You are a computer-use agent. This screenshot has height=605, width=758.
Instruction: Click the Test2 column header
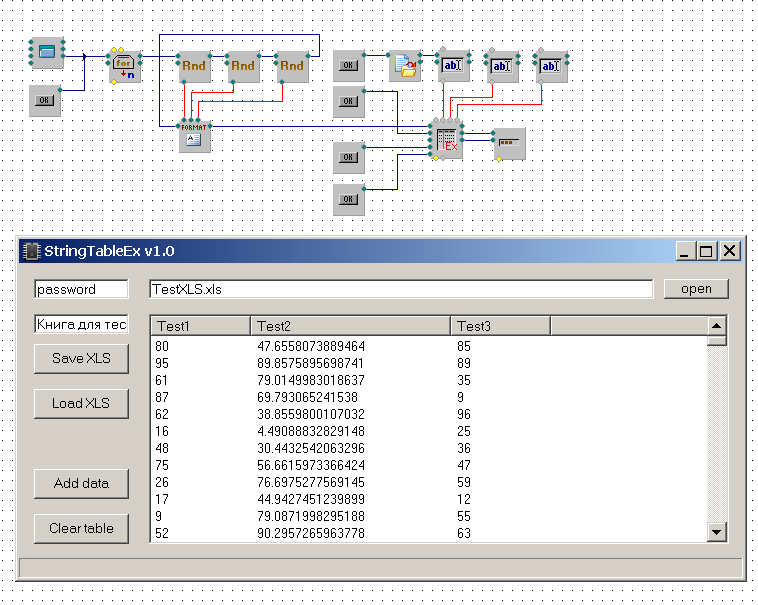click(x=350, y=326)
